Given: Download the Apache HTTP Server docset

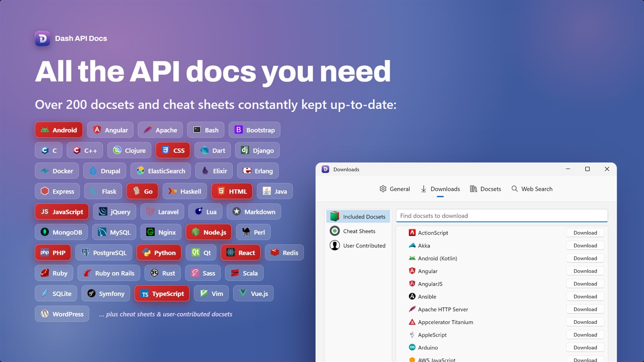Looking at the screenshot, I should pyautogui.click(x=585, y=310).
